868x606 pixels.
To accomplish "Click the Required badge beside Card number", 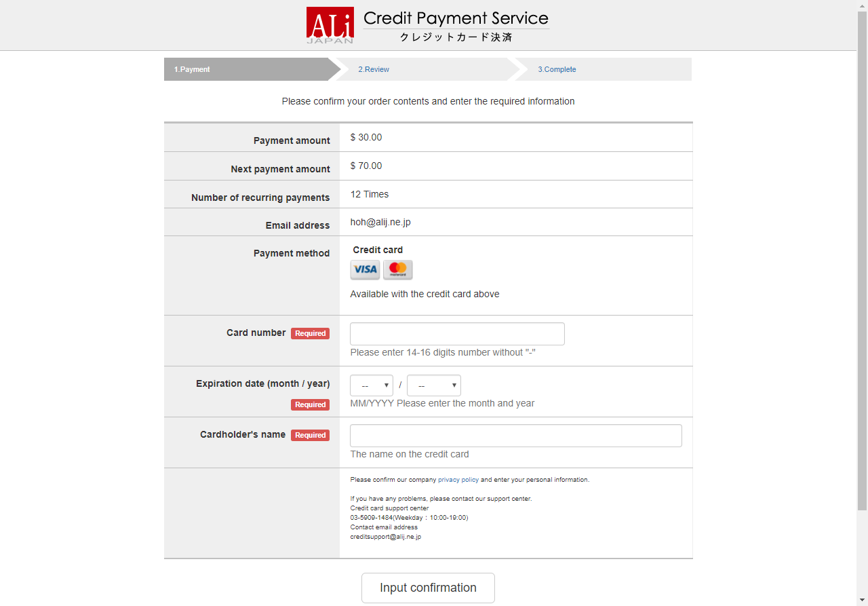I will point(311,333).
